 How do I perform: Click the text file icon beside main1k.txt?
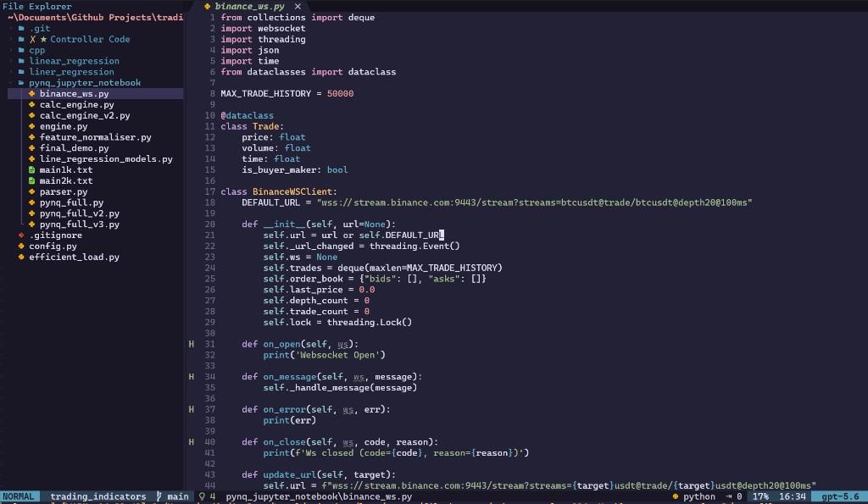[31, 170]
